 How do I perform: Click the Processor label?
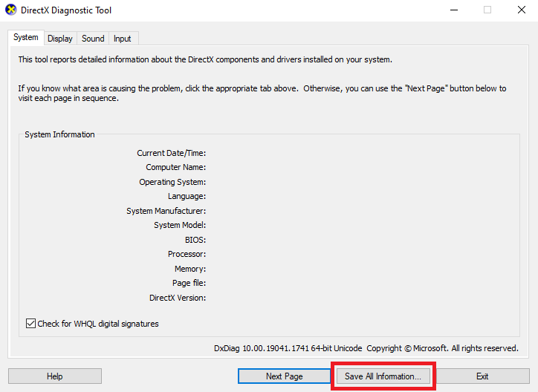pos(187,254)
